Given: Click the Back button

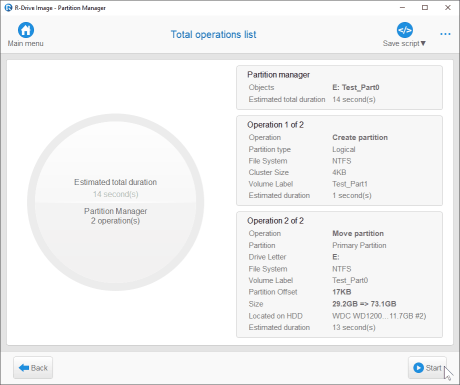Looking at the screenshot, I should click(x=33, y=368).
